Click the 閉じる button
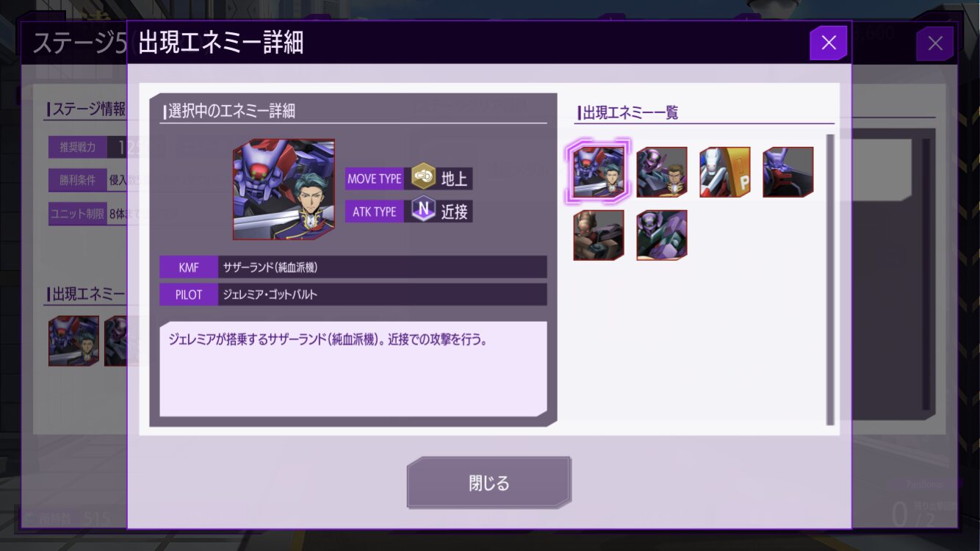Screen dimensions: 980x551 (x=489, y=483)
